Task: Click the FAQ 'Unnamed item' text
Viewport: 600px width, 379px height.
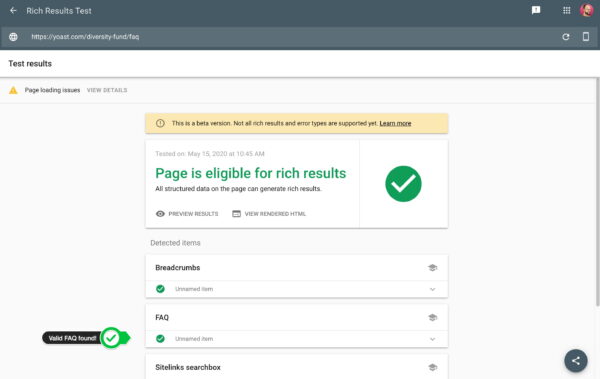Action: click(x=194, y=339)
